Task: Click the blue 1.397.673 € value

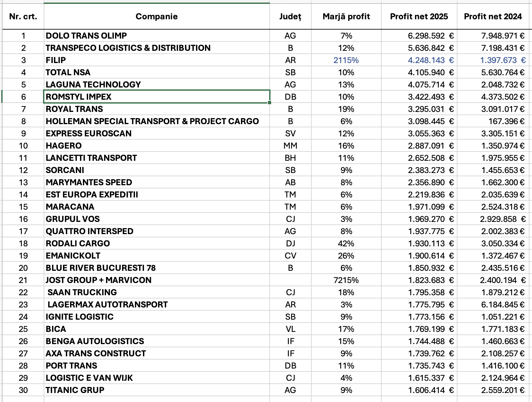Action: point(503,60)
